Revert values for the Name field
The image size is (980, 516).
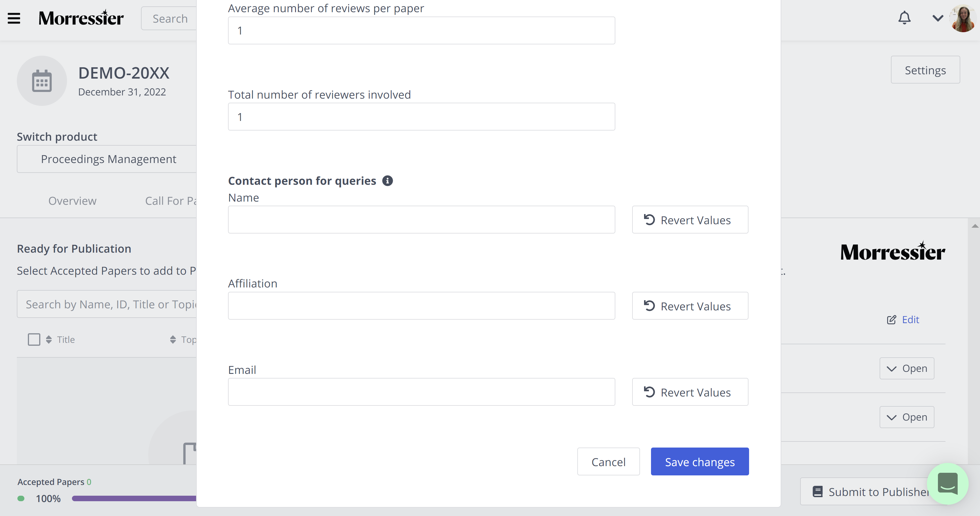[x=690, y=220]
